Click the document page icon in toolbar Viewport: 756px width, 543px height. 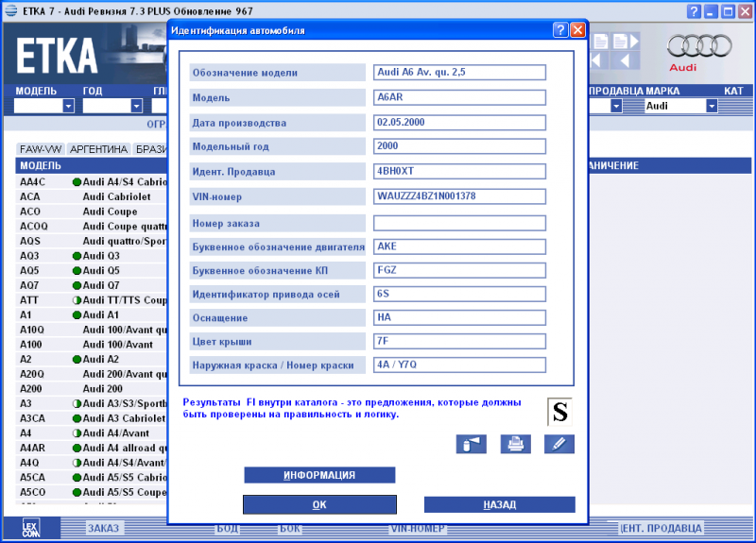601,42
